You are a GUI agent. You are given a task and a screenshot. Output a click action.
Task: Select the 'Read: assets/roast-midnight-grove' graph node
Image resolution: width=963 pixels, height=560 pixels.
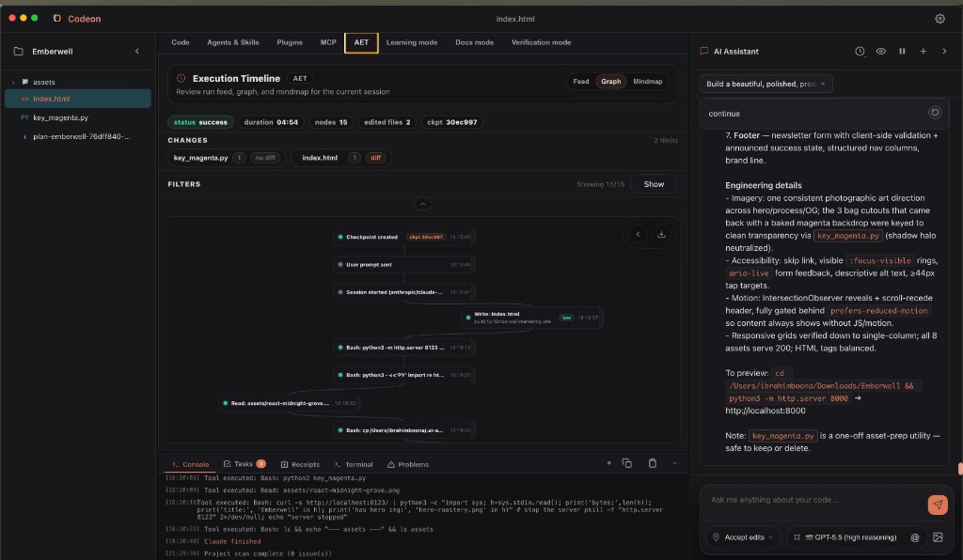pos(290,403)
